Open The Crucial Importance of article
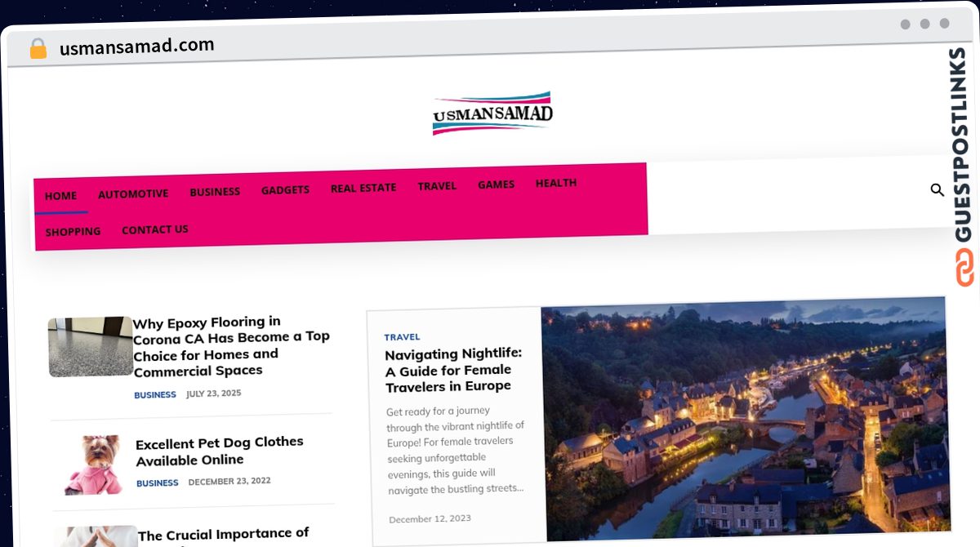Screen dimensions: 980x547 [x=224, y=536]
